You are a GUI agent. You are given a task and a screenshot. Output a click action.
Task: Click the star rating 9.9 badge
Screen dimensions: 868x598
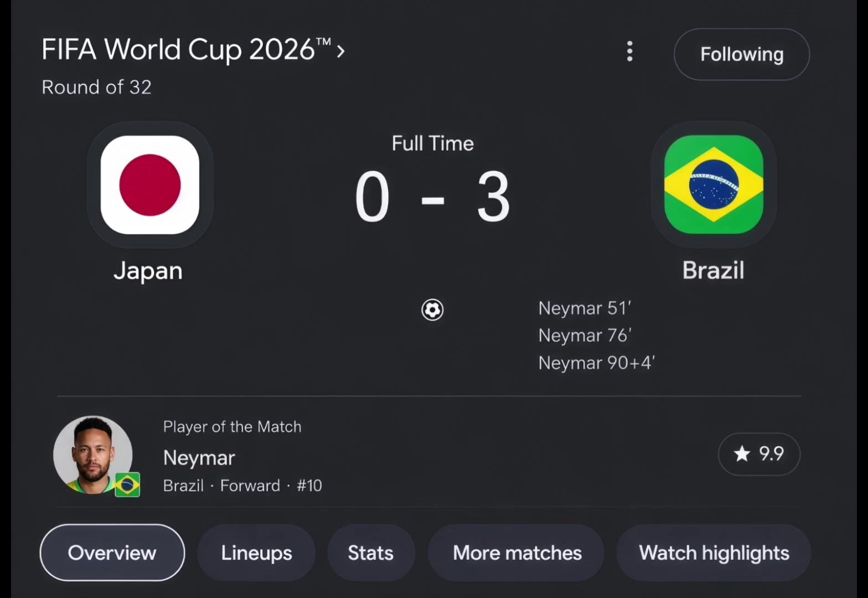tap(759, 454)
